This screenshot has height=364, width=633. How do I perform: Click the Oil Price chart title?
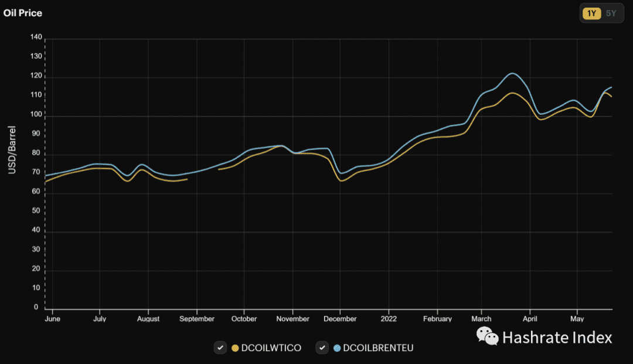point(23,13)
